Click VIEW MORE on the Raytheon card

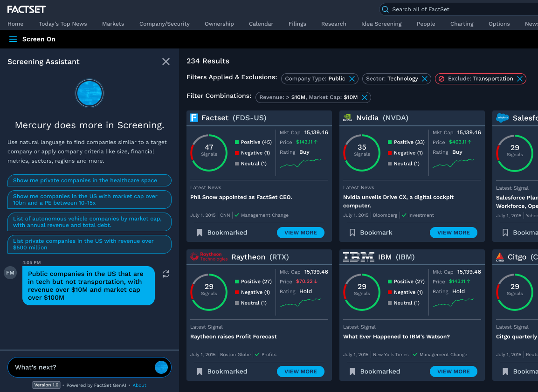click(301, 371)
